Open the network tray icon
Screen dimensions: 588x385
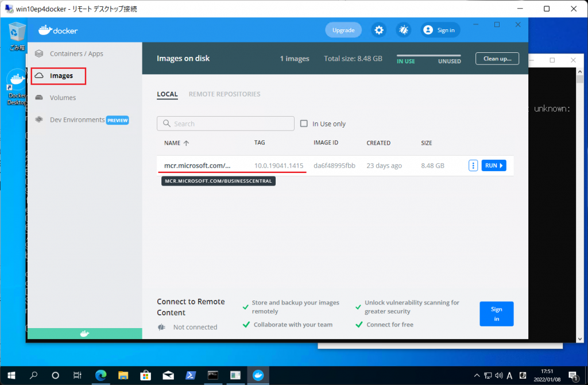click(x=488, y=376)
